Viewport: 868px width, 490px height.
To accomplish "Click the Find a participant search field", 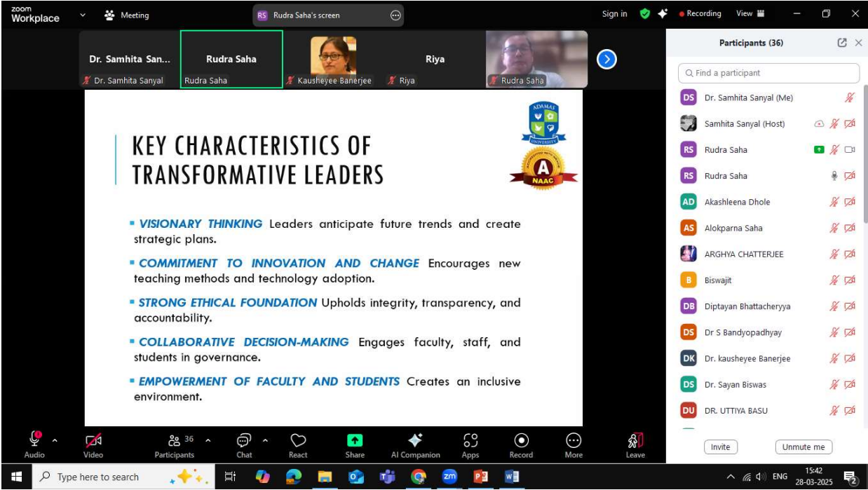I will (768, 73).
